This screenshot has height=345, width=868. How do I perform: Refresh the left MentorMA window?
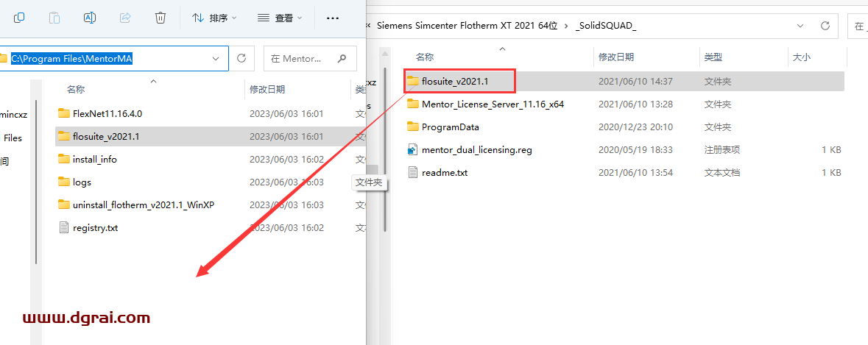(241, 58)
